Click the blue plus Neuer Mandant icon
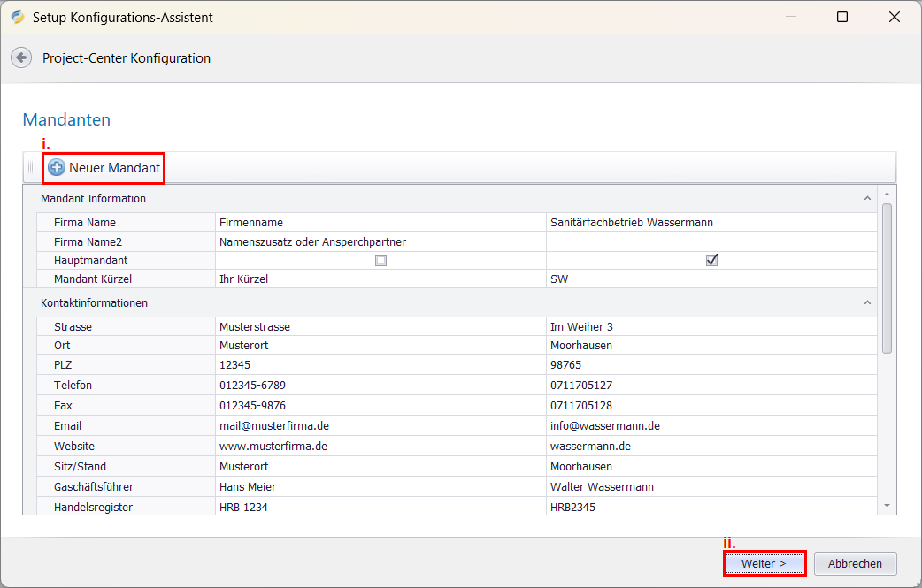 [x=57, y=167]
